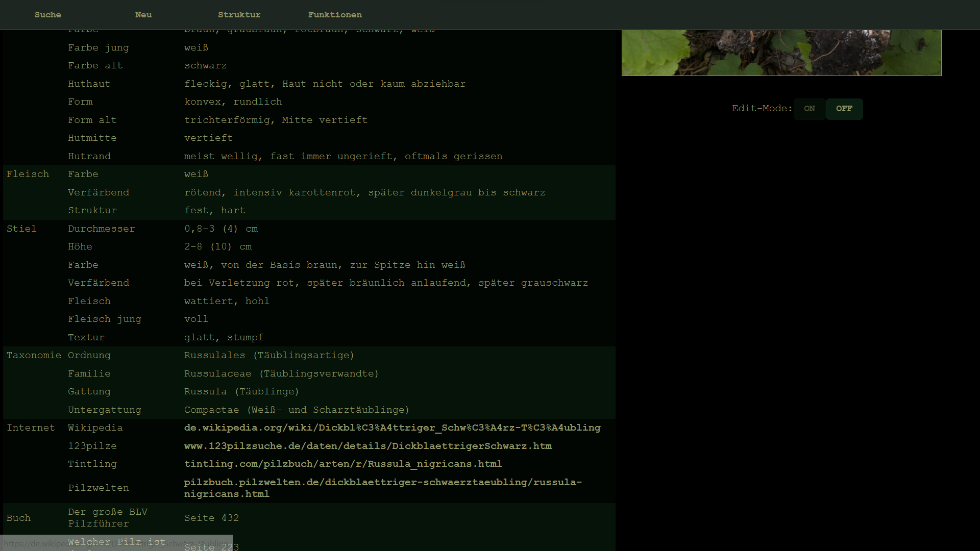
Task: Click the Compactae Untergattung value
Action: 297,410
